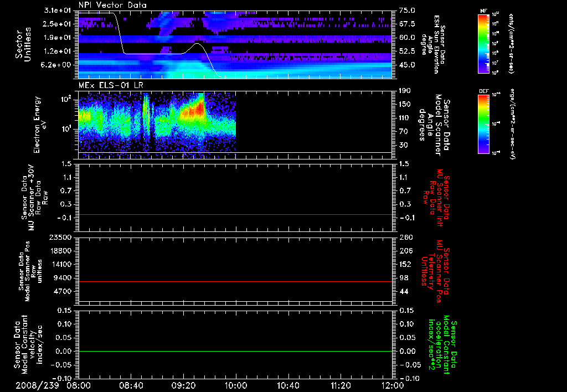Click the 4700 scanner position tick
Screen dimensions: 567x392
coord(63,291)
